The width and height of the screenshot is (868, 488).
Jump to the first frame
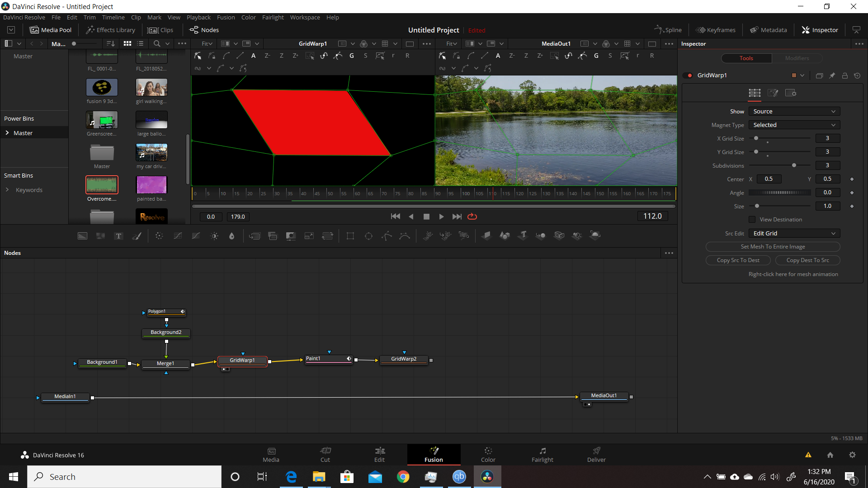[396, 216]
